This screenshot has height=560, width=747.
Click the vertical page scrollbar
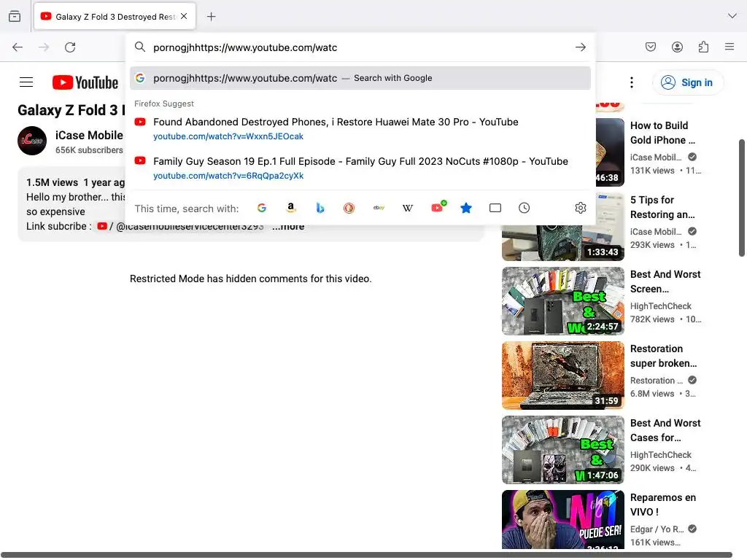coord(741,198)
